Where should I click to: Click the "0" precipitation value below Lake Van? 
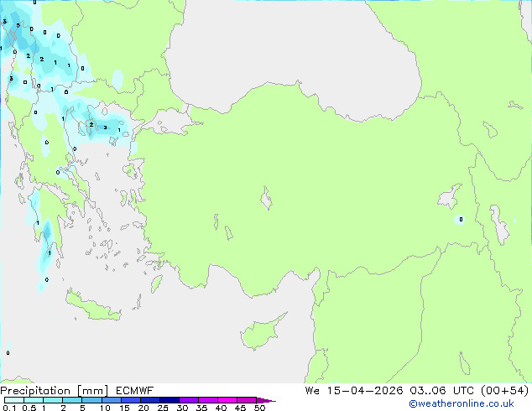[x=461, y=220]
